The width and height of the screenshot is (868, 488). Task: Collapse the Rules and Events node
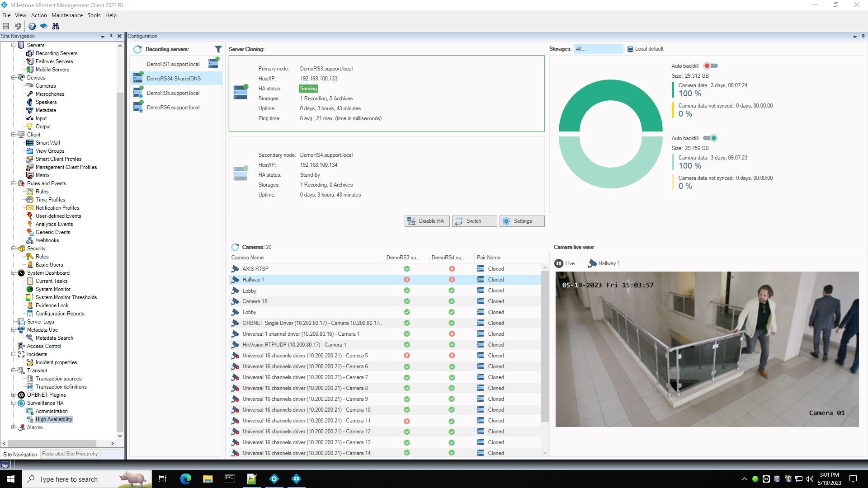(x=14, y=183)
